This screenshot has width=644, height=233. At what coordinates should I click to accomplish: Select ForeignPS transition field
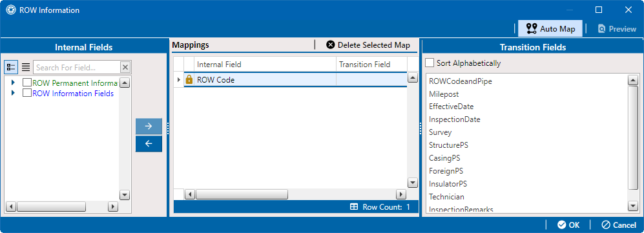click(446, 170)
